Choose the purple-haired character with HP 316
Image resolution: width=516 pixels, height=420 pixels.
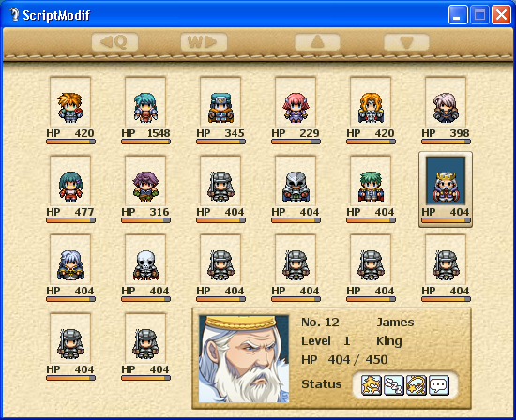pos(145,187)
